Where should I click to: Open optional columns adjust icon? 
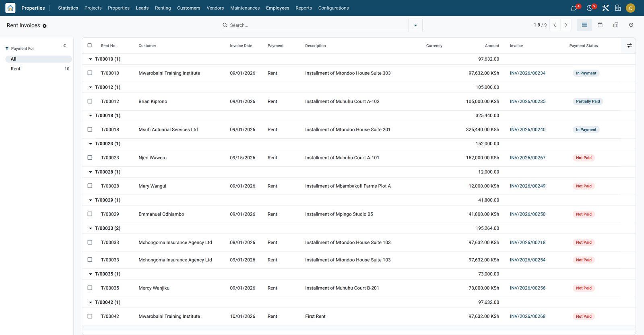coord(630,46)
